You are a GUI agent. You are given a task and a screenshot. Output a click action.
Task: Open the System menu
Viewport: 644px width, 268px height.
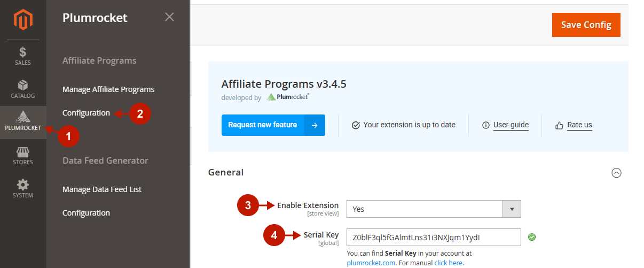(23, 189)
